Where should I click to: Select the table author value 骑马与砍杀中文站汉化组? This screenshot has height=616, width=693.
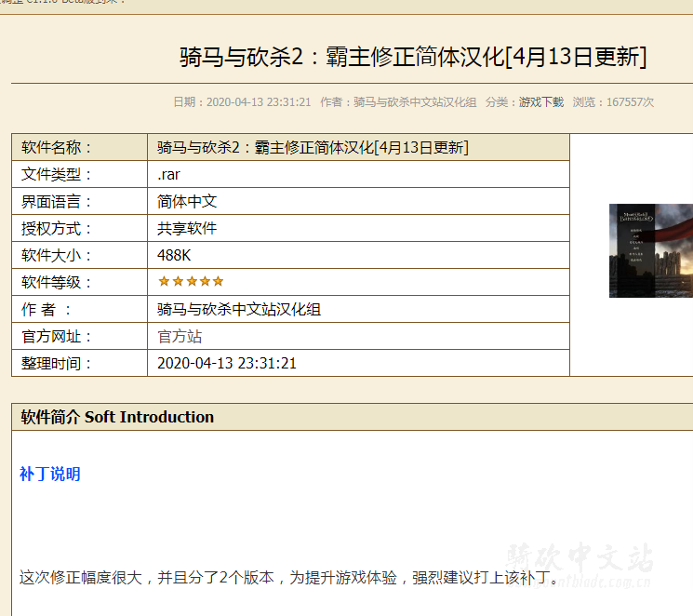pyautogui.click(x=239, y=310)
